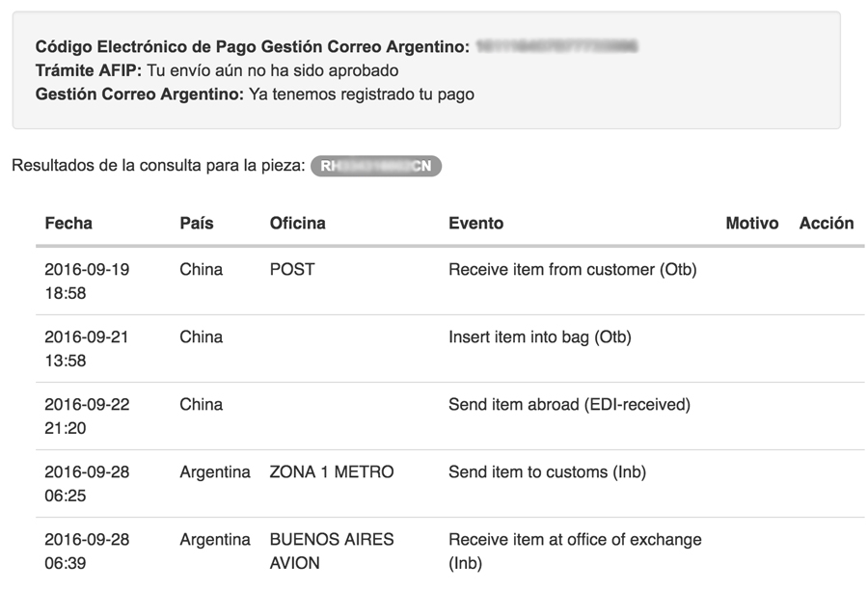Screen dimensions: 868x591
Task: Select the "Send item to customs (Inb)" event
Action: pos(547,472)
